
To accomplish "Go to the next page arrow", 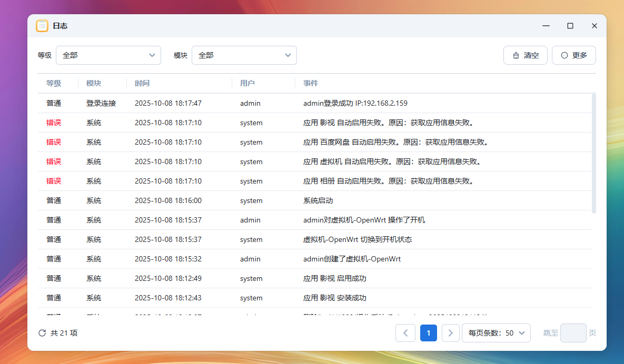I will (x=450, y=333).
